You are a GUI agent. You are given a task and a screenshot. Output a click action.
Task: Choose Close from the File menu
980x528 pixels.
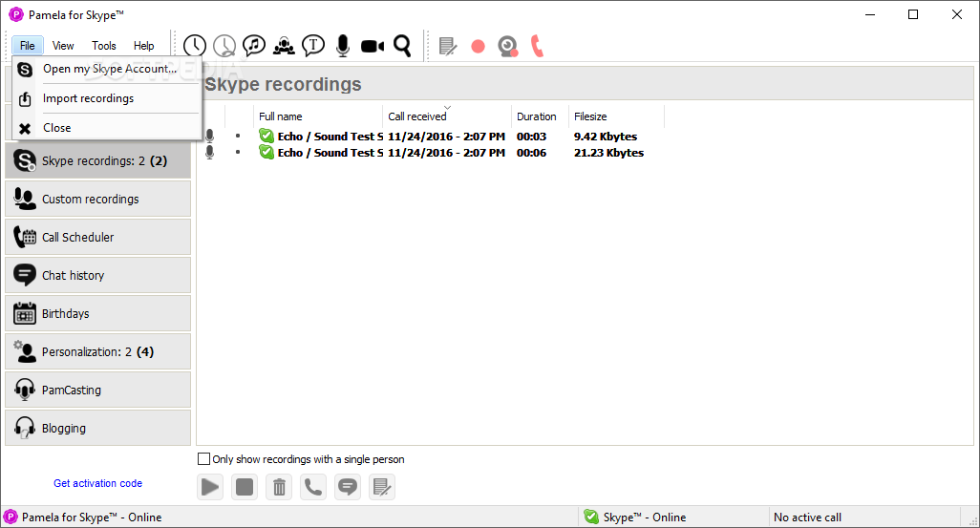[x=107, y=128]
